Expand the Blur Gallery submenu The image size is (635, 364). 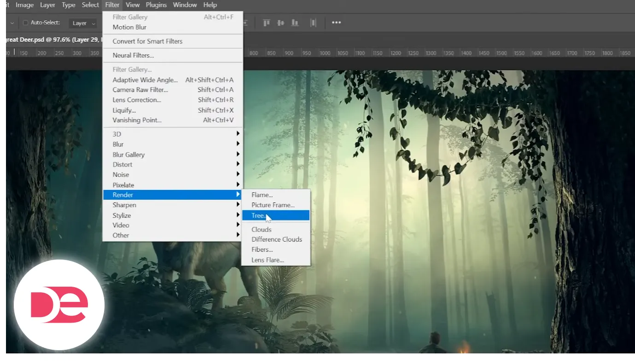click(x=173, y=155)
